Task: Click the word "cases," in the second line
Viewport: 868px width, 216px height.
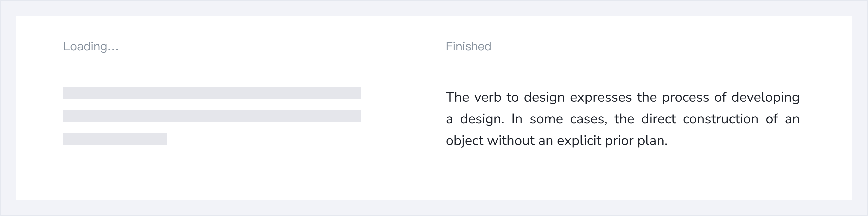Action: point(588,119)
